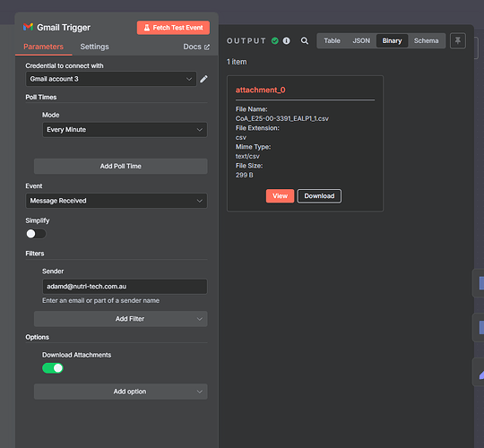This screenshot has height=448, width=484.
Task: Open the Gmail account 3 credential dropdown
Action: (x=111, y=79)
